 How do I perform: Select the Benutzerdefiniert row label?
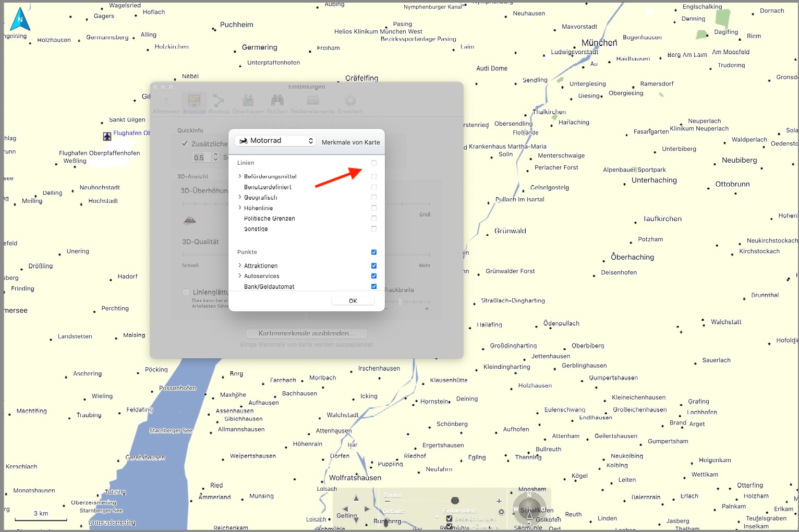pyautogui.click(x=268, y=187)
